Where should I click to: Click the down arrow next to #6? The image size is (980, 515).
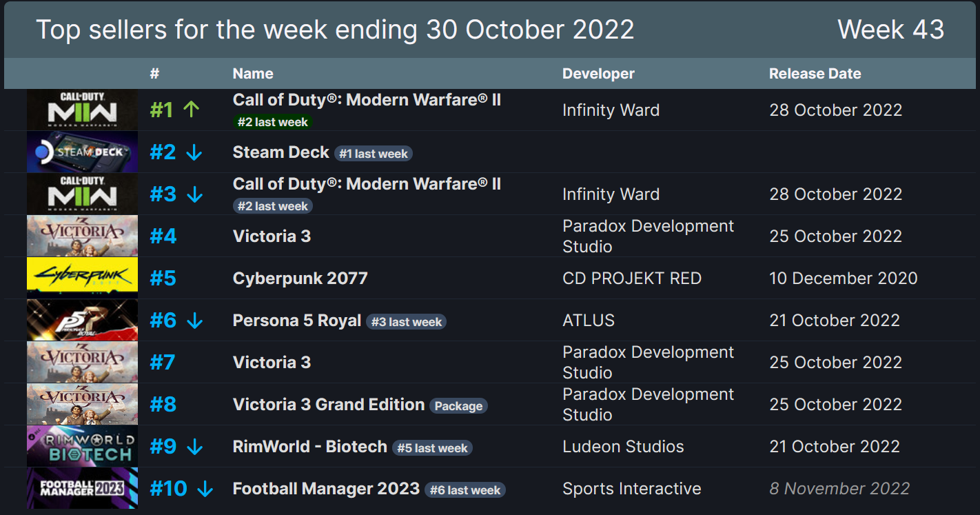pyautogui.click(x=195, y=321)
